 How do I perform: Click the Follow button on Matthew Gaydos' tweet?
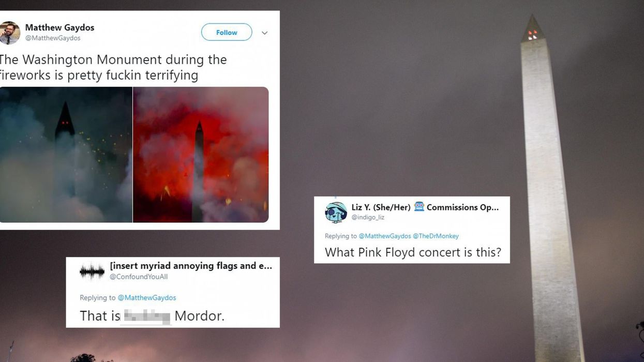pos(227,32)
